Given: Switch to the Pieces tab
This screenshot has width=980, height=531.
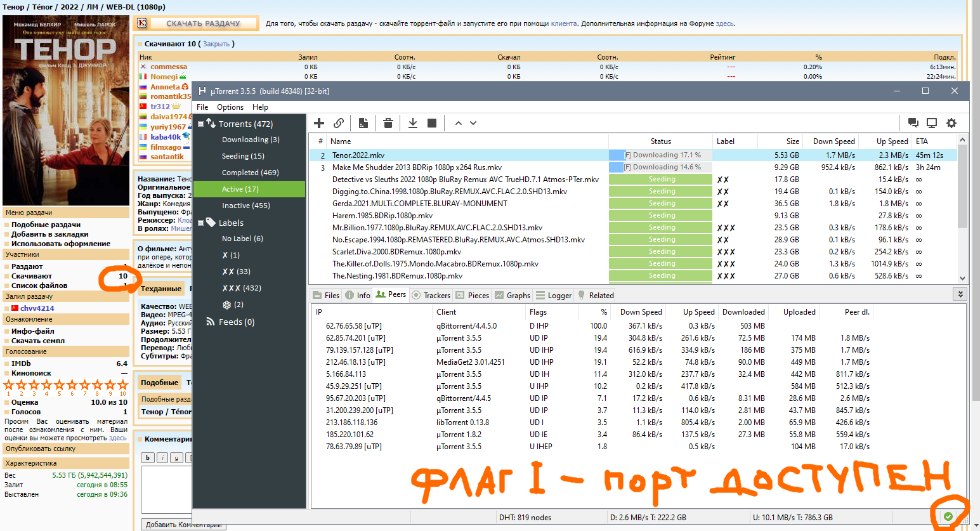Looking at the screenshot, I should (471, 295).
